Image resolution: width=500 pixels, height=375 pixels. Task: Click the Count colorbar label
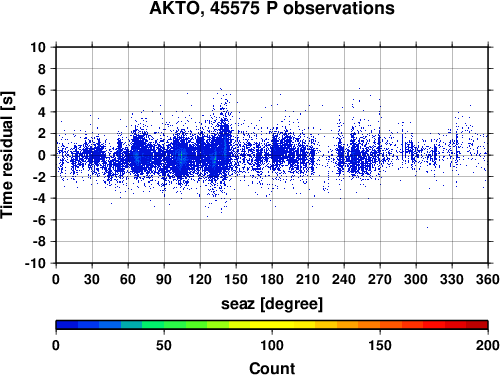[272, 368]
